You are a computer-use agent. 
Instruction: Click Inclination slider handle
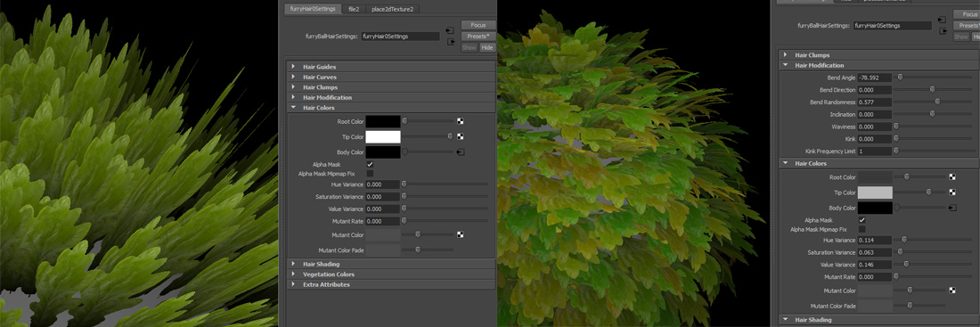point(933,114)
